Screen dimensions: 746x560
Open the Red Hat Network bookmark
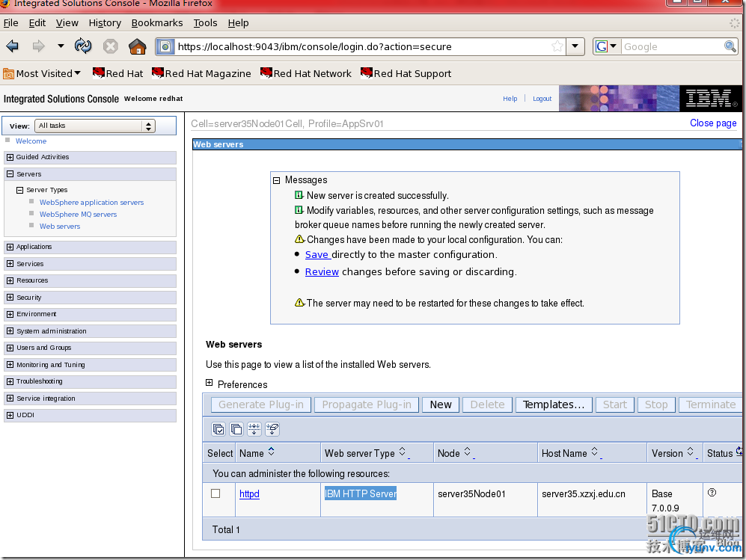coord(306,73)
